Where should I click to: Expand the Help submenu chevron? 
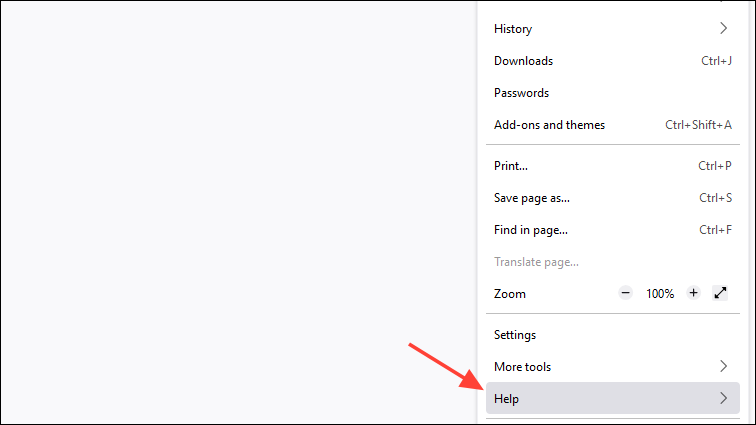pos(723,399)
